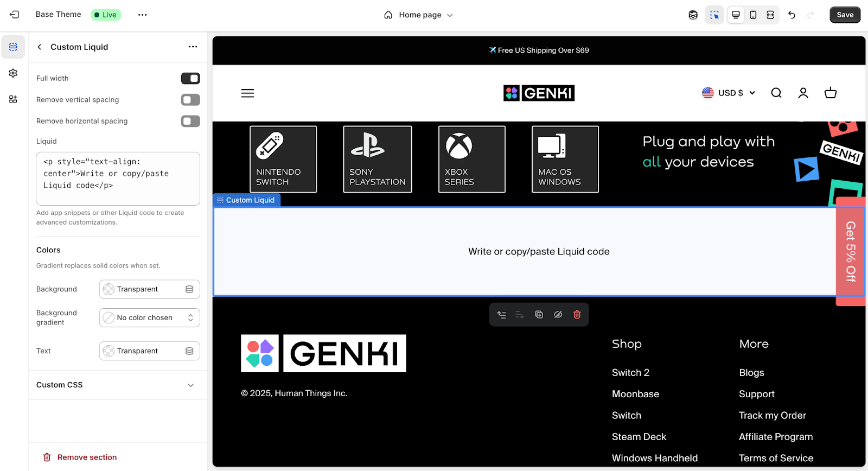Switch to fullscreen preview

point(770,15)
